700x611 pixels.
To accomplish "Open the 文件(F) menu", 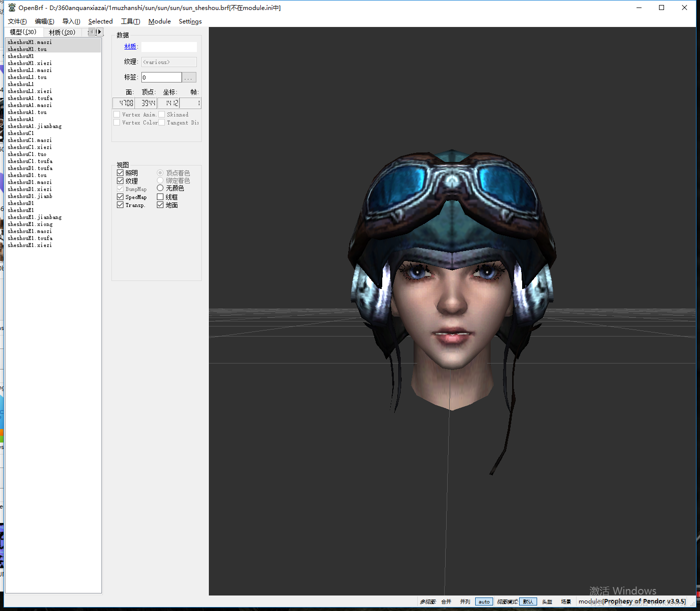I will coord(17,21).
